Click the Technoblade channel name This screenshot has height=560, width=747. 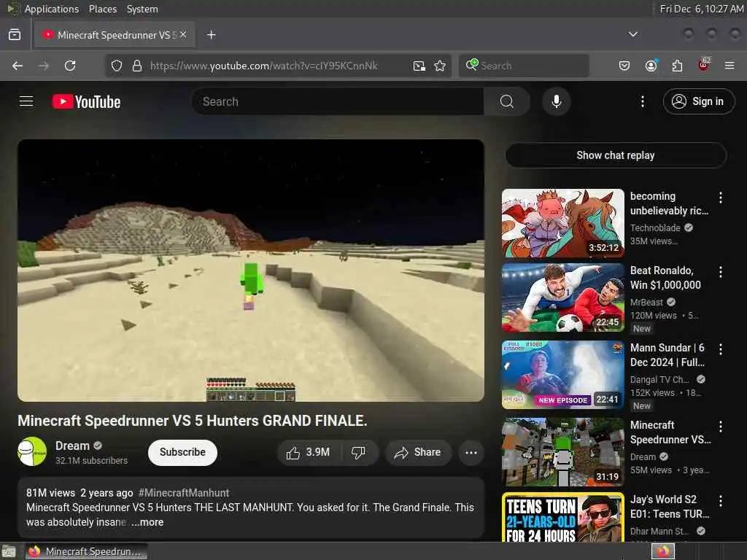tap(655, 228)
